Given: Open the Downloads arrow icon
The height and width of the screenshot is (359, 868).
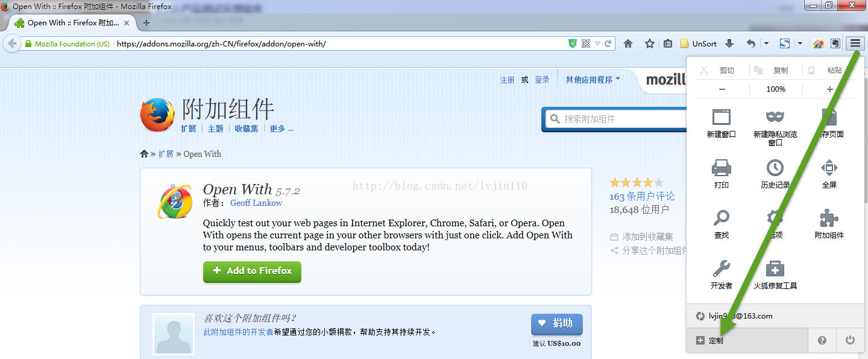Looking at the screenshot, I should tap(729, 43).
